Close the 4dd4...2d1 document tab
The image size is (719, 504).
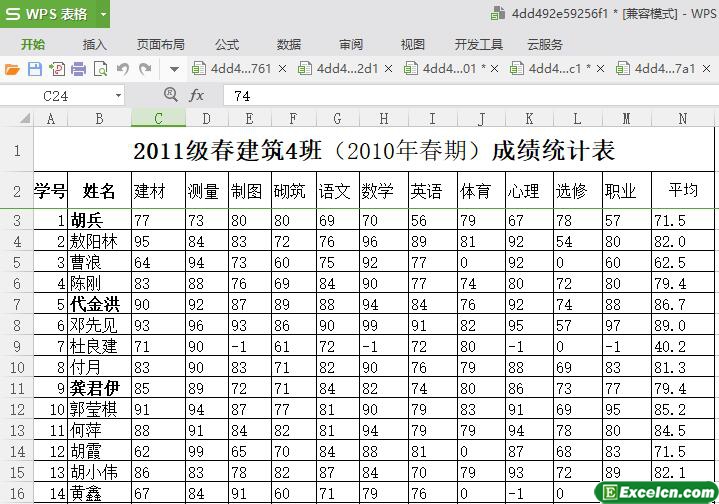388,69
